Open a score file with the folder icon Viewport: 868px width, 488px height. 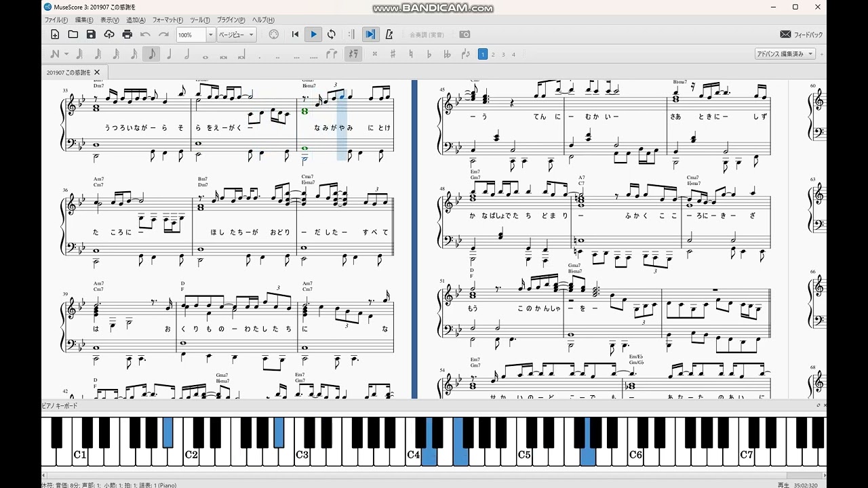[73, 35]
